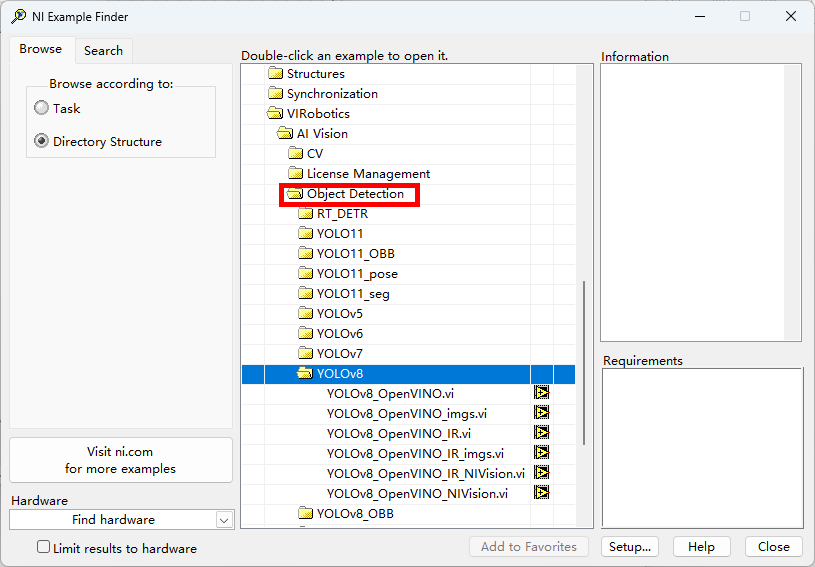The image size is (815, 567).
Task: Click the License Management folder icon
Action: click(295, 174)
